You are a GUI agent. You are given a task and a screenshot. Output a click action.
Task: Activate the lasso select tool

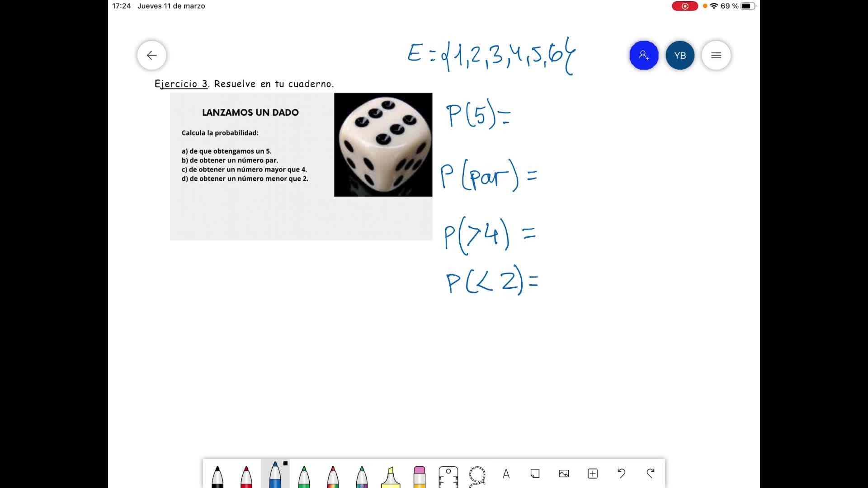(x=477, y=475)
